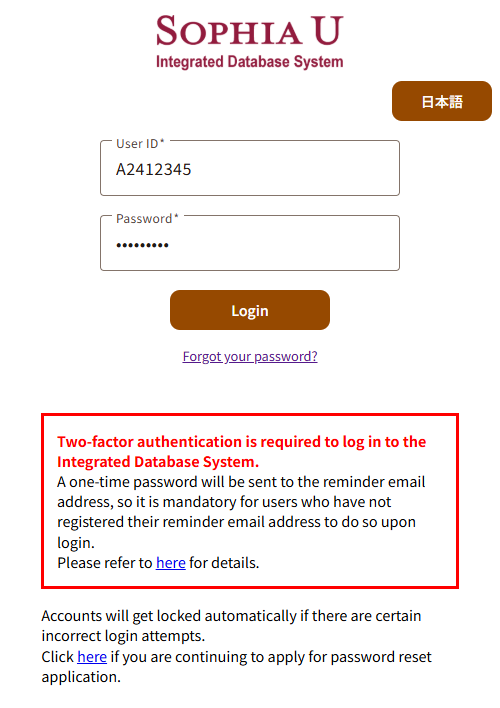The image size is (500, 708).
Task: Click the Login button
Action: 250,310
